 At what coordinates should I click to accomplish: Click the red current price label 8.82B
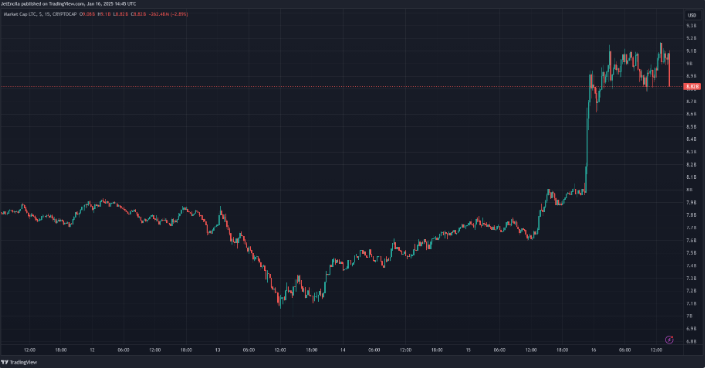pyautogui.click(x=692, y=86)
